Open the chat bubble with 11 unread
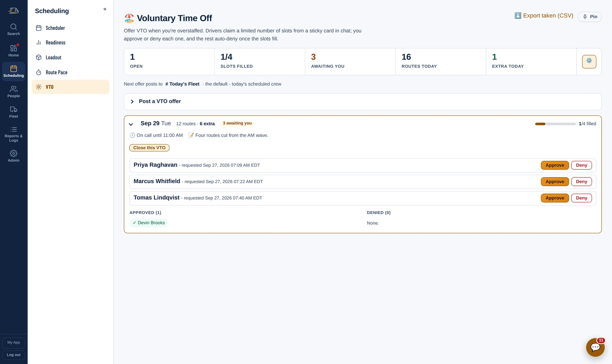 [x=595, y=347]
